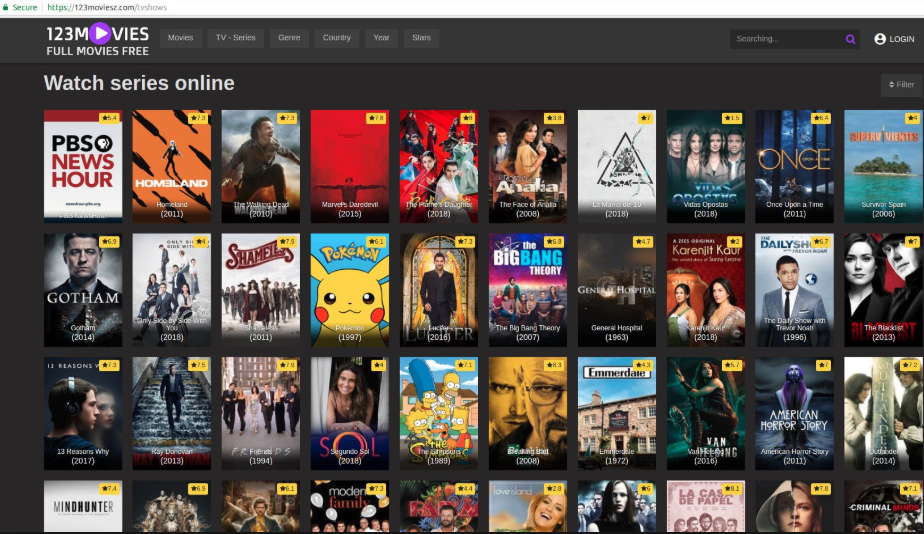Image resolution: width=924 pixels, height=534 pixels.
Task: Open The Blacklist (2013) poster
Action: tap(883, 290)
